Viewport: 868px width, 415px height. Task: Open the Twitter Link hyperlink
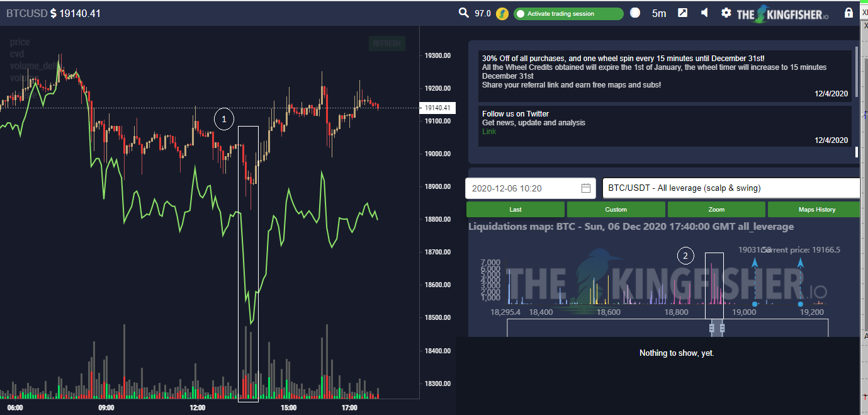click(489, 132)
